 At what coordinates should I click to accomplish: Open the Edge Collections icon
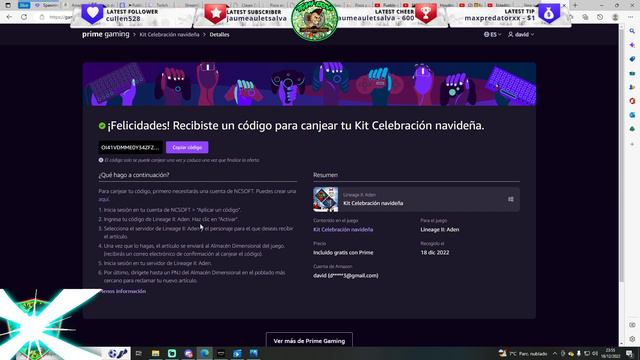(585, 17)
